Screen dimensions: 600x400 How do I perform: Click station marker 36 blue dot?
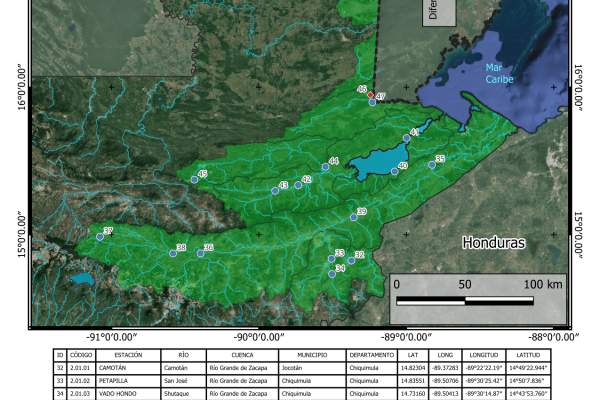click(x=200, y=253)
